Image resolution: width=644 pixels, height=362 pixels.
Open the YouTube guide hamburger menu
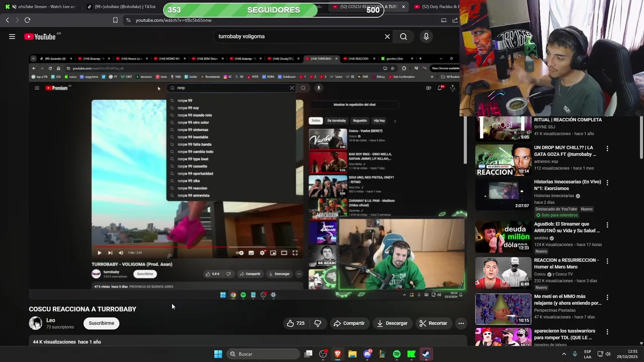coord(12,36)
